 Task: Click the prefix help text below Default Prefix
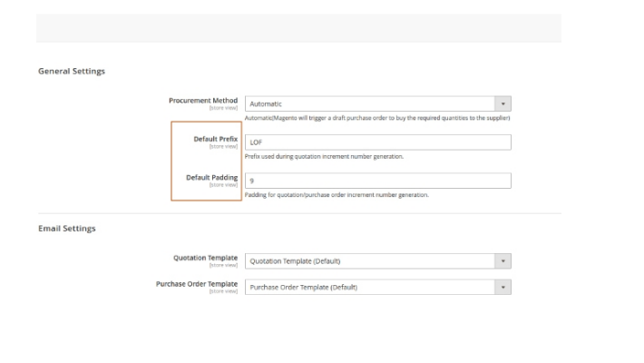coord(324,157)
